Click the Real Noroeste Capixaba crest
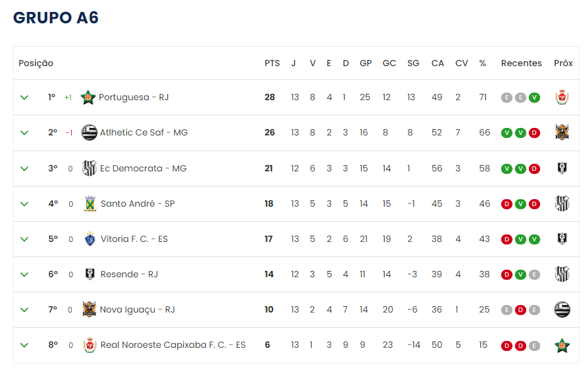This screenshot has height=368, width=588. [x=89, y=345]
